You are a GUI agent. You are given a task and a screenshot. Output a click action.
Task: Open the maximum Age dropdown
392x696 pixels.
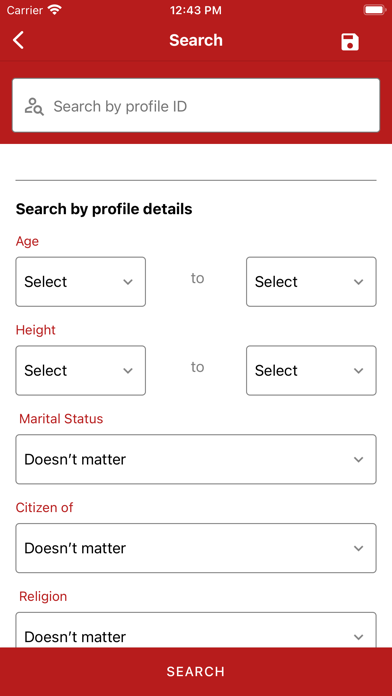point(311,281)
